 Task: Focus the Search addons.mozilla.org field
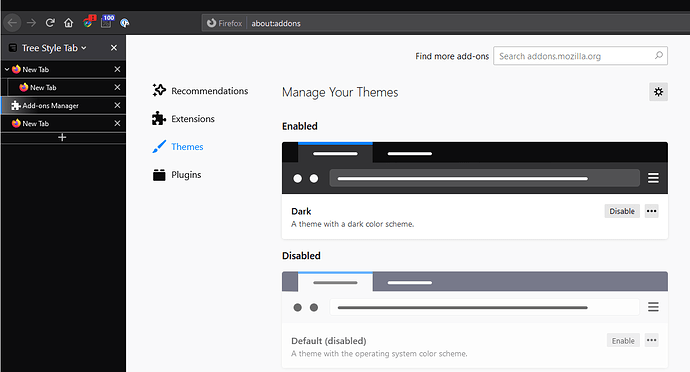point(580,55)
